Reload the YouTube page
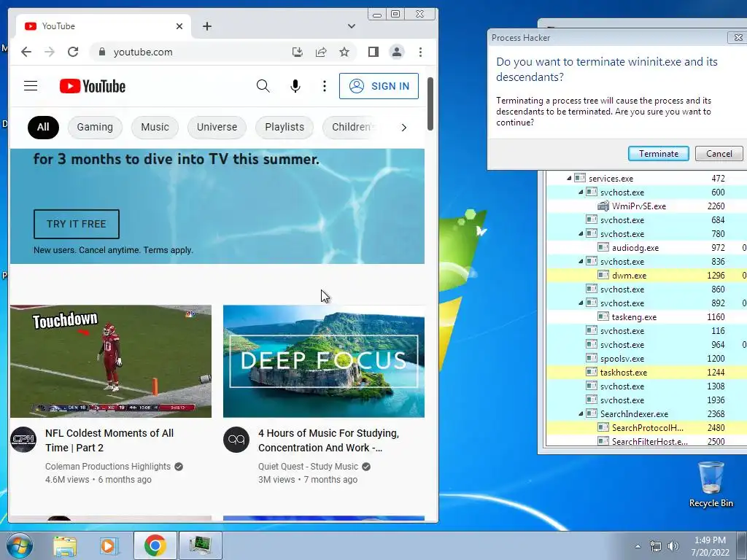The height and width of the screenshot is (560, 747). pos(73,52)
